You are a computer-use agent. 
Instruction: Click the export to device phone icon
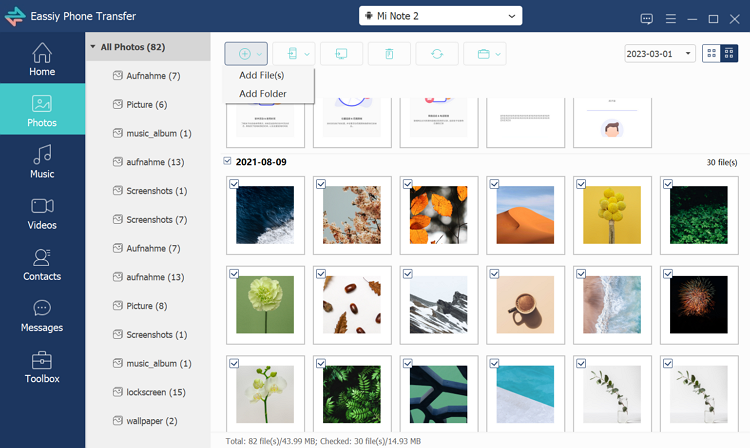point(292,54)
